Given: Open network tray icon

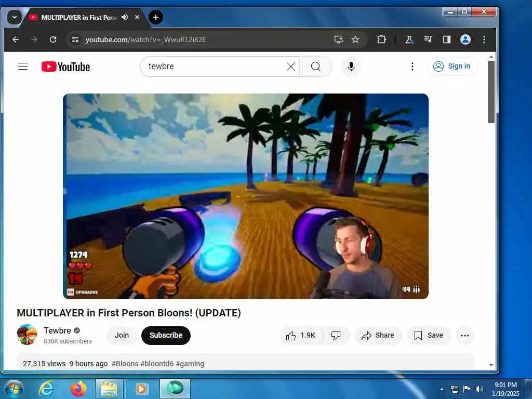Looking at the screenshot, I should pyautogui.click(x=454, y=389).
